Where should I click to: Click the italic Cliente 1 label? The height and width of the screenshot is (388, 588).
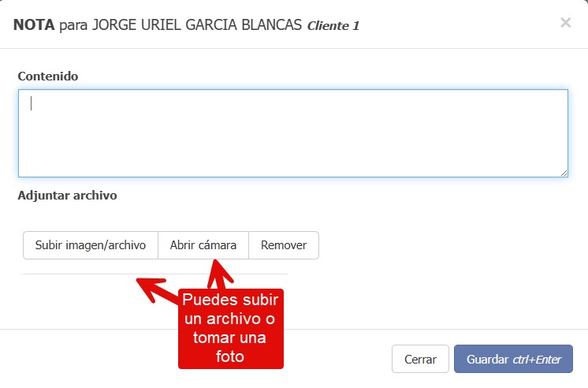[x=333, y=25]
